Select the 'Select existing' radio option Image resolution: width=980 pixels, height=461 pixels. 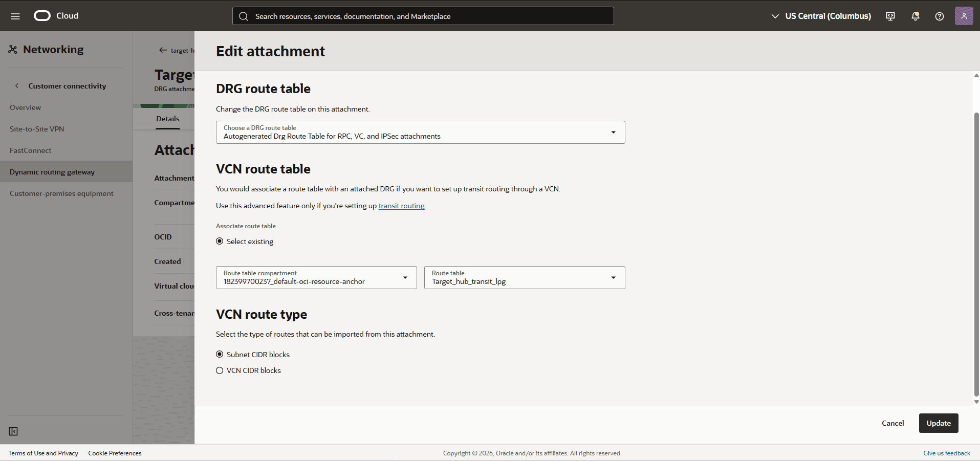pos(220,241)
